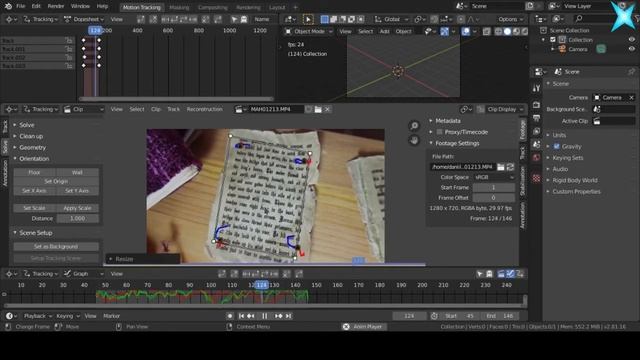
Task: Open the Window menu
Action: (x=80, y=7)
